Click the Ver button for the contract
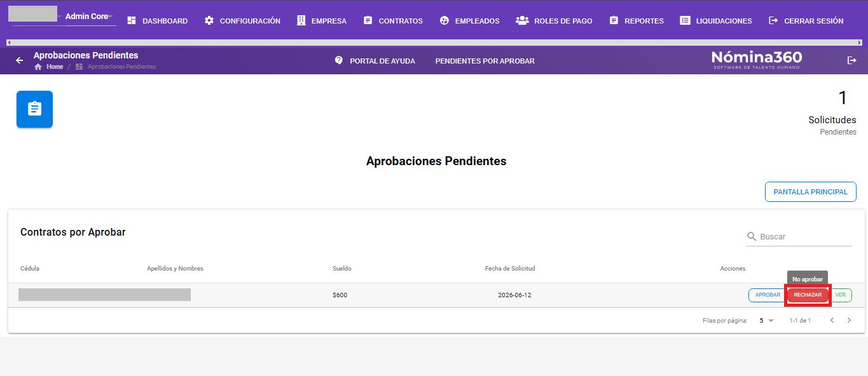The image size is (868, 376). click(x=841, y=295)
